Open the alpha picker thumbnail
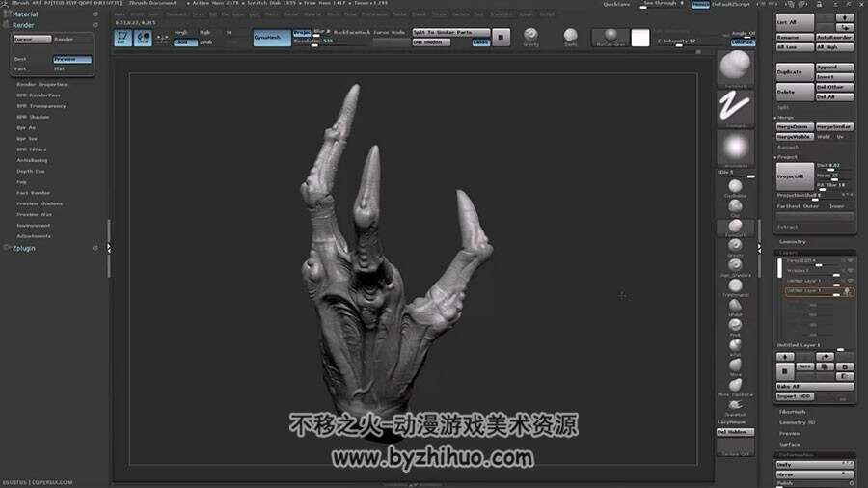 pyautogui.click(x=735, y=148)
